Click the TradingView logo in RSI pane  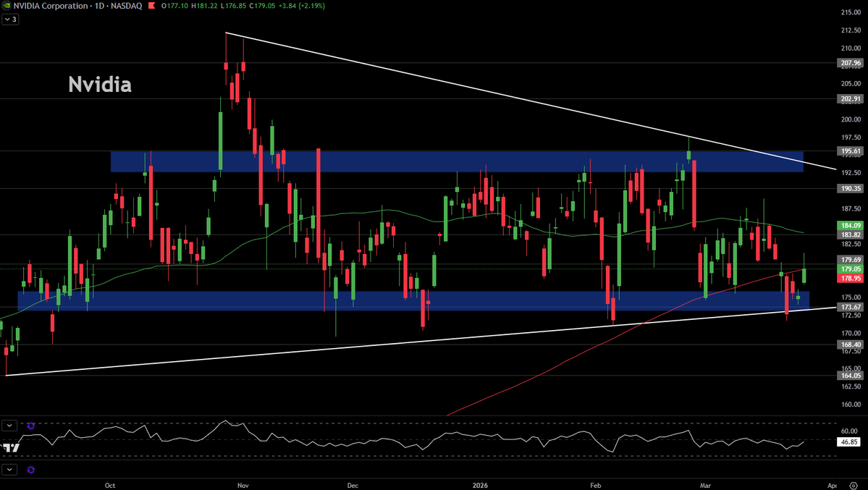[11, 447]
